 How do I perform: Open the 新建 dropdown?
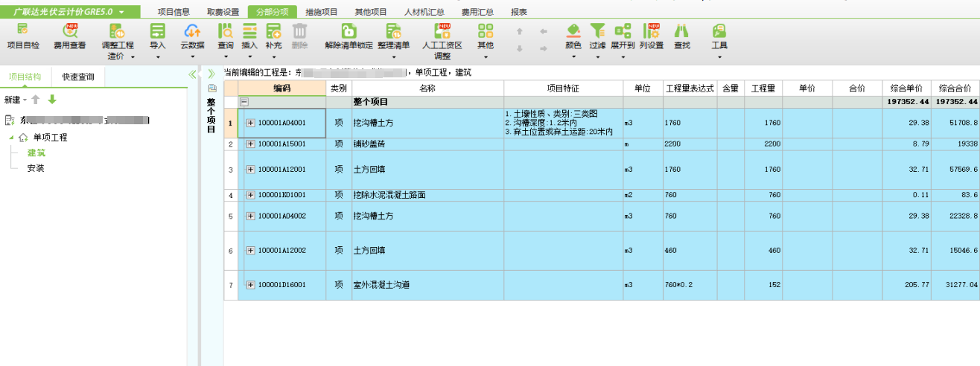coord(15,100)
